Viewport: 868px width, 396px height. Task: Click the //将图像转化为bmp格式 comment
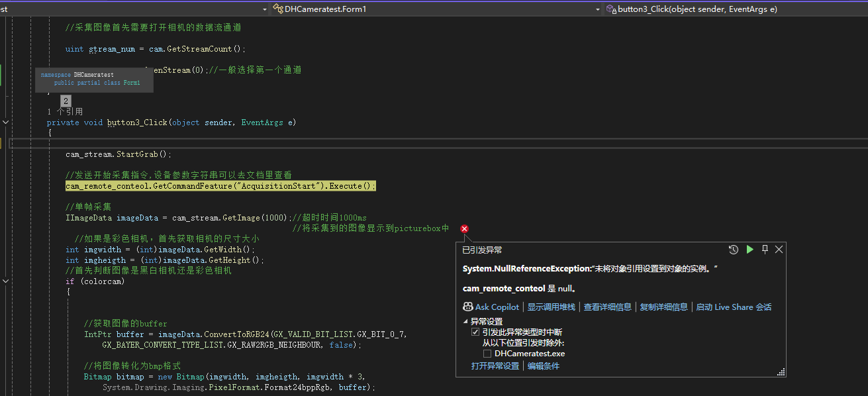(132, 366)
